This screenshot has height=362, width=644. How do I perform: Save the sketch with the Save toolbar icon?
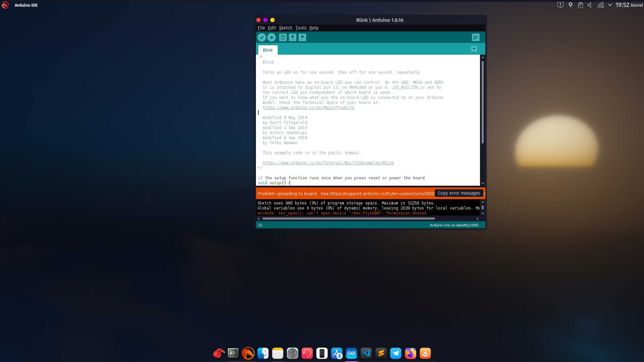coord(303,37)
